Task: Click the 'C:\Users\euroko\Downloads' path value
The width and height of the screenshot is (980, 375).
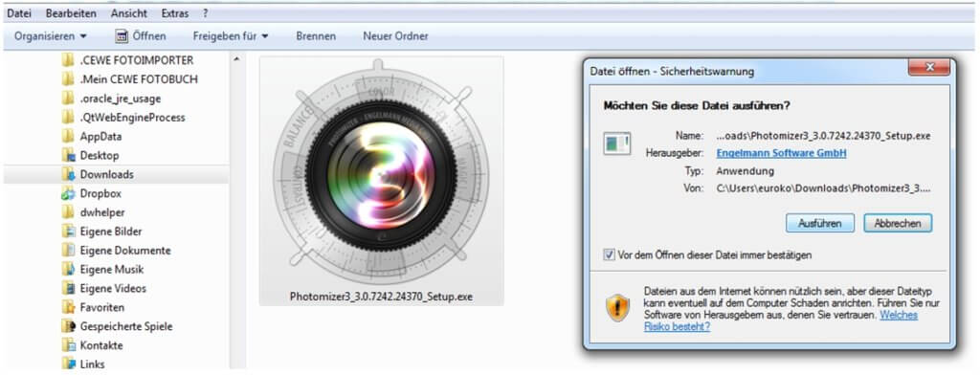Action: pos(824,187)
